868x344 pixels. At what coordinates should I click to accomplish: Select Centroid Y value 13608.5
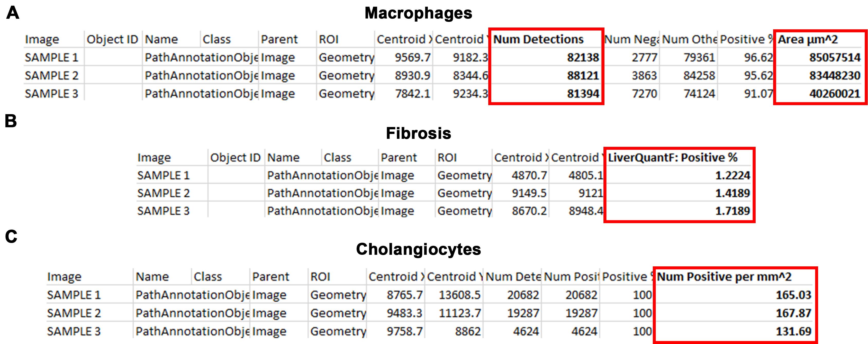click(460, 295)
